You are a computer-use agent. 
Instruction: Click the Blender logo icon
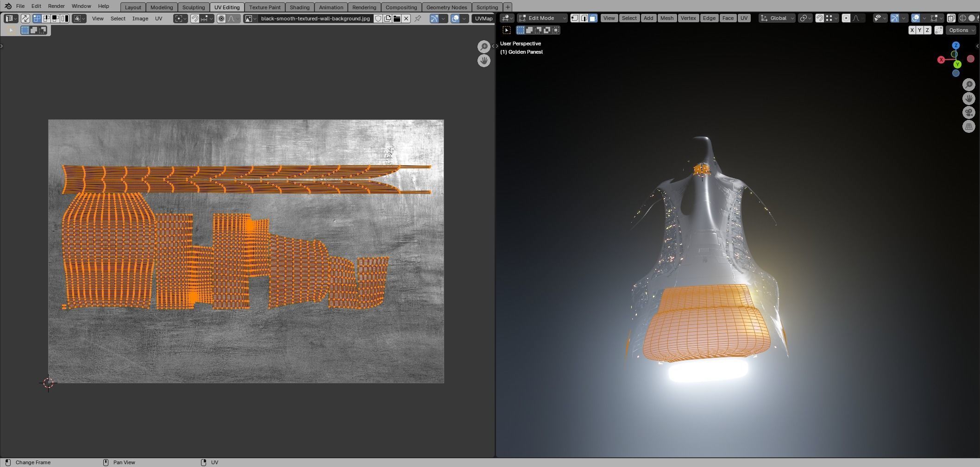tap(8, 6)
